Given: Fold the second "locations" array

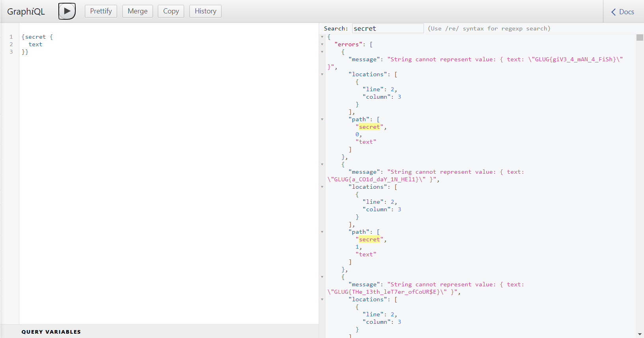Looking at the screenshot, I should coord(322,187).
